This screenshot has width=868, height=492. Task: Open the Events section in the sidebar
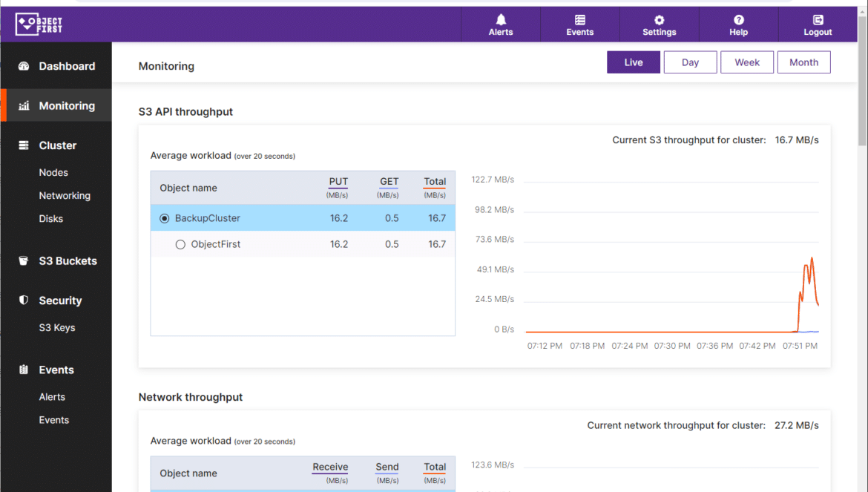56,370
